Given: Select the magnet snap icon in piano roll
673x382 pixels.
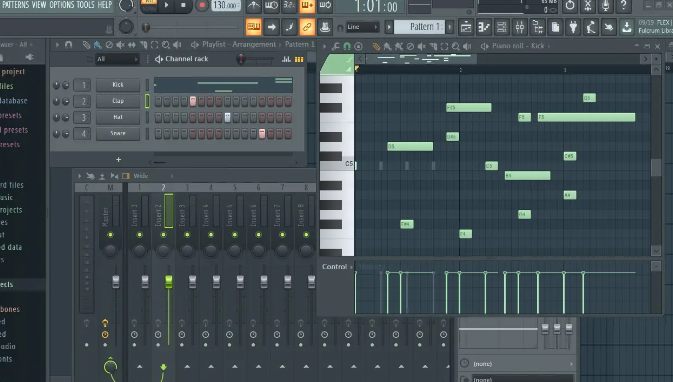Looking at the screenshot, I should coord(347,46).
